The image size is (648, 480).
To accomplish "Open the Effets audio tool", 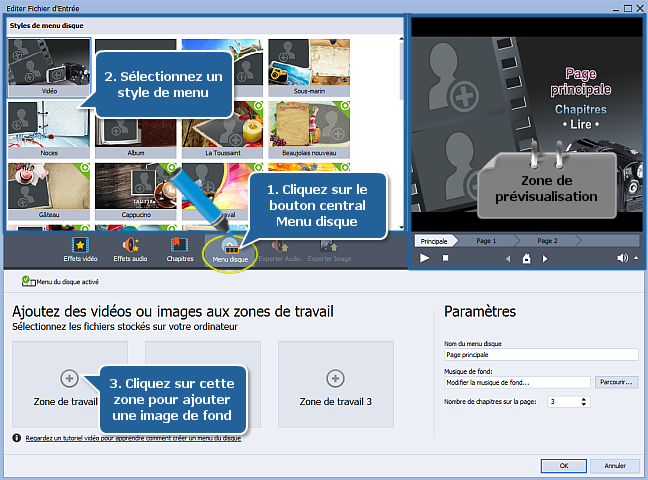I will [129, 249].
